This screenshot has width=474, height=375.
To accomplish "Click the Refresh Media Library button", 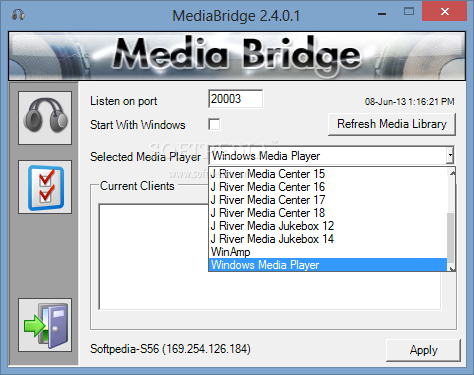I will (392, 124).
